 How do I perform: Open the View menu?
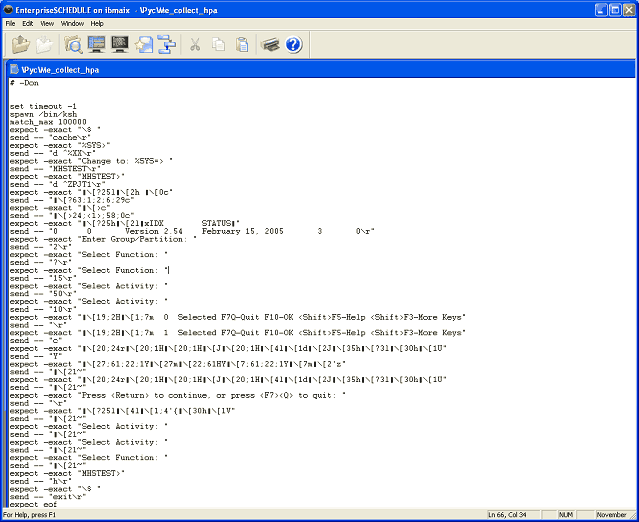coord(47,23)
